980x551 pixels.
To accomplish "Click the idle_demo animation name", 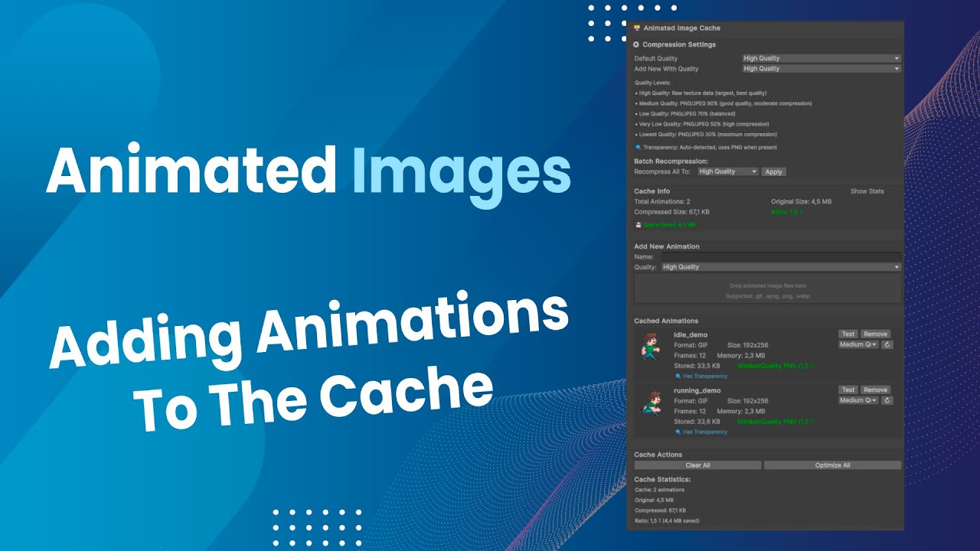I will tap(691, 334).
